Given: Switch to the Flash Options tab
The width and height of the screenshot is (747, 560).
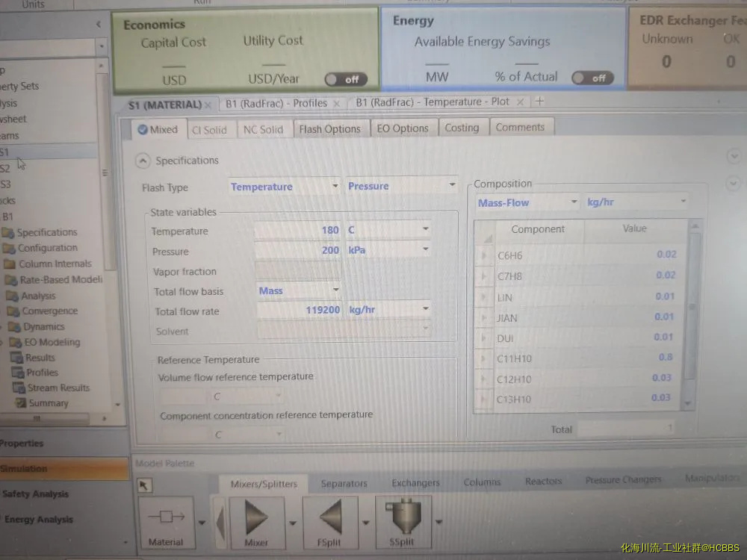Looking at the screenshot, I should [x=329, y=129].
